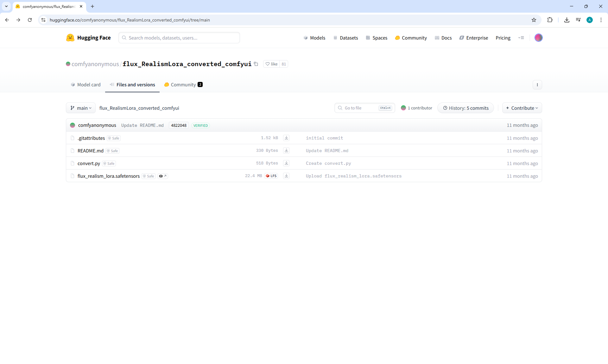Viewport: 608px width, 364px height.
Task: Like this model repository
Action: pyautogui.click(x=271, y=64)
